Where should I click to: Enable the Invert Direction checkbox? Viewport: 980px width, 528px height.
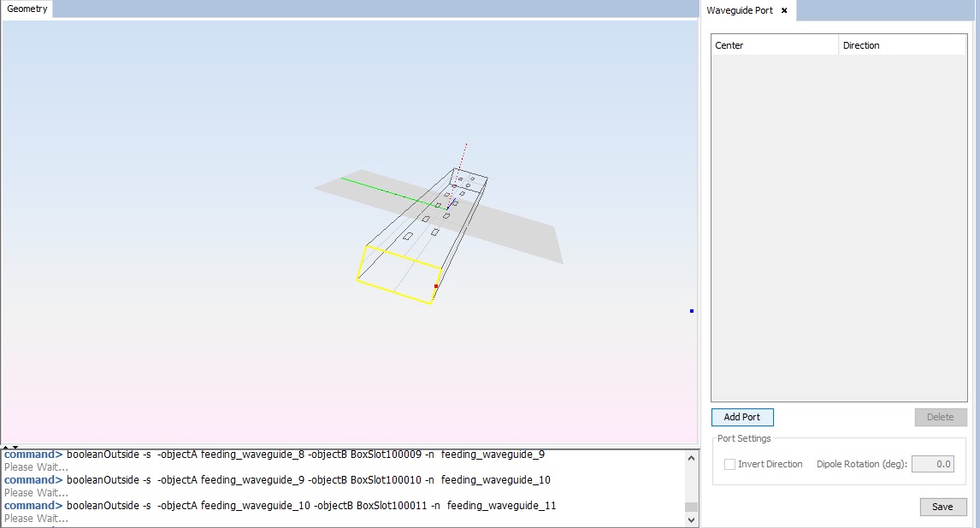729,464
